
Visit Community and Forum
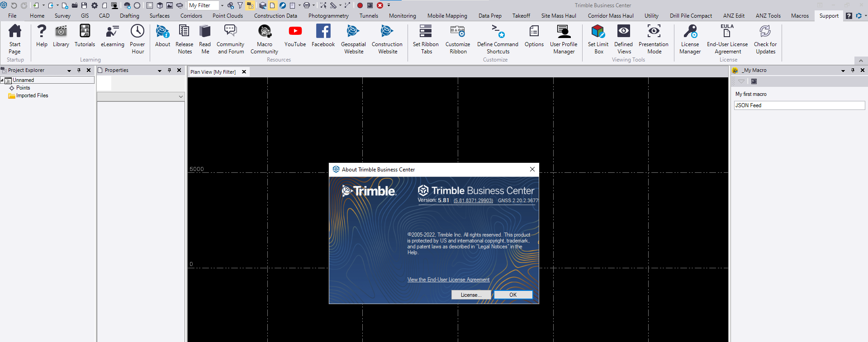coord(231,39)
